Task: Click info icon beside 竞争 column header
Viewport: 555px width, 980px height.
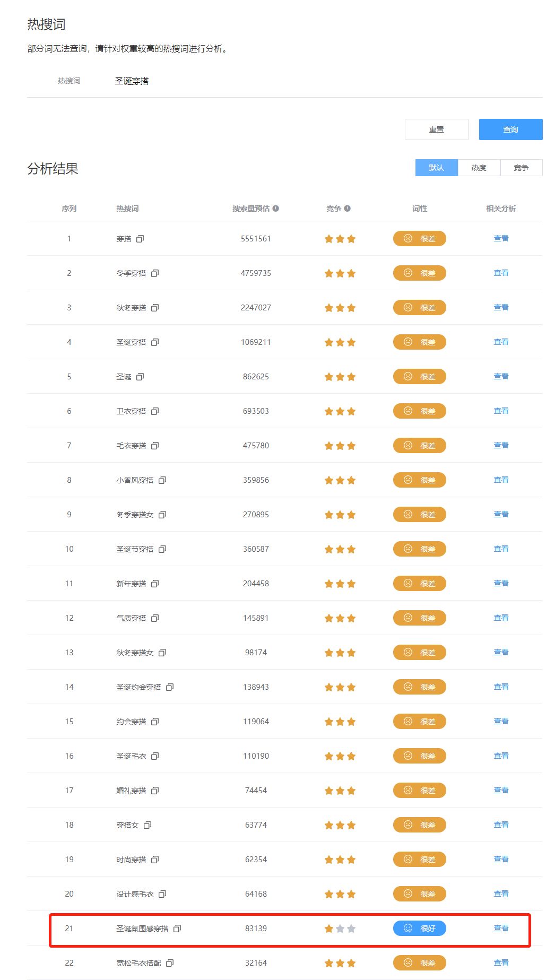Action: [x=348, y=209]
